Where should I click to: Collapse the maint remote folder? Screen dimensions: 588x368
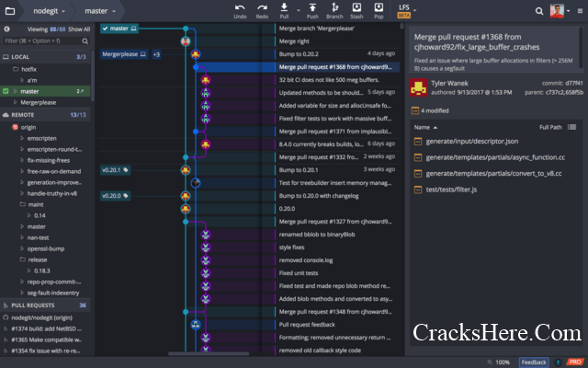[22, 204]
